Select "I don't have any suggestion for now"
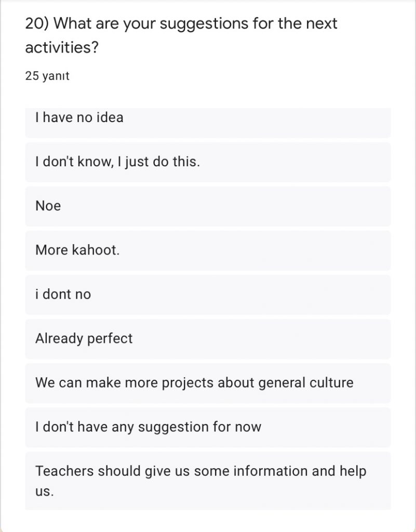416x532 pixels. pos(148,427)
